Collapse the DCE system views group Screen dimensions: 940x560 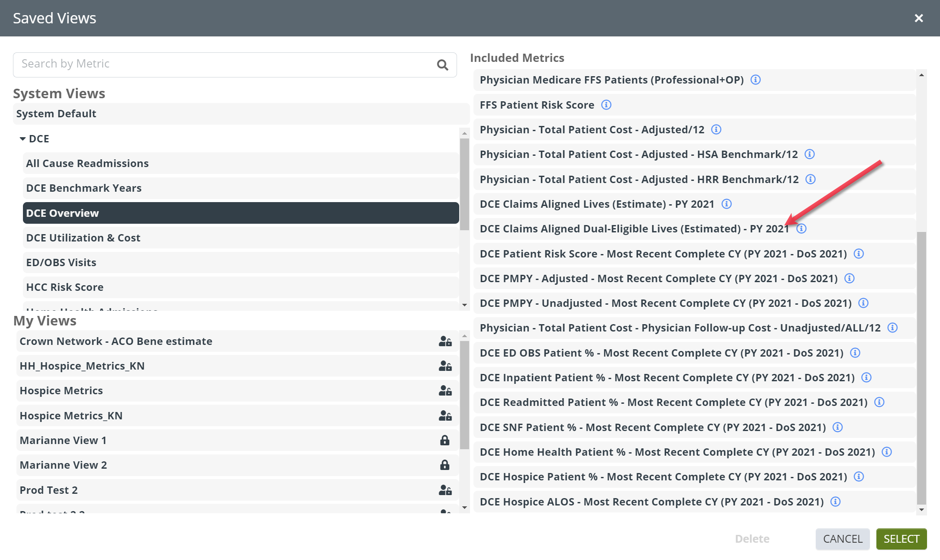pos(23,139)
